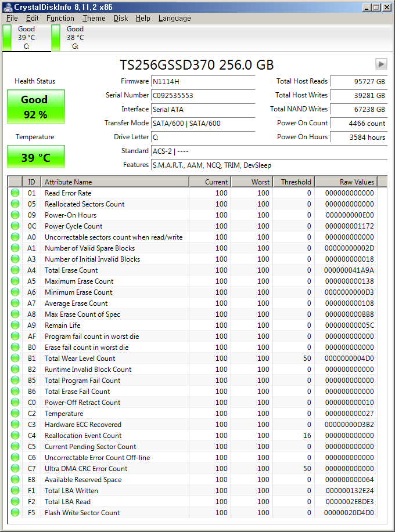This screenshot has height=532, width=395.
Task: Click the Serial Number field
Action: coord(203,95)
